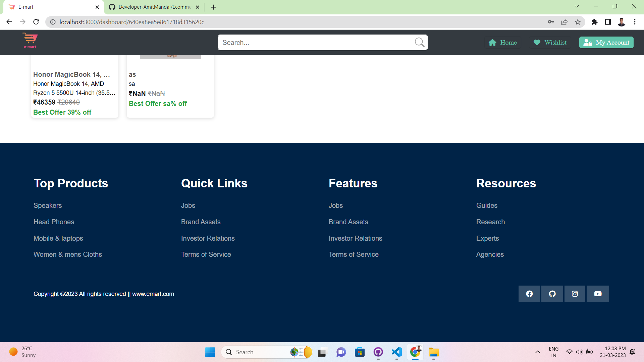
Task: Launch Visual Studio Code from the taskbar
Action: click(396, 352)
